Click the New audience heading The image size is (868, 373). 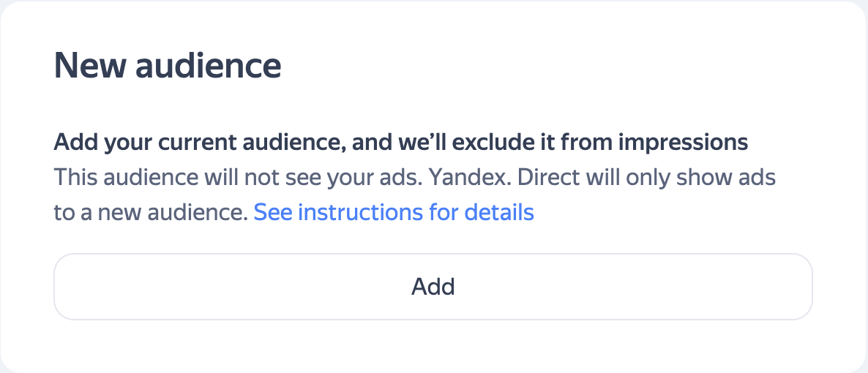point(168,66)
